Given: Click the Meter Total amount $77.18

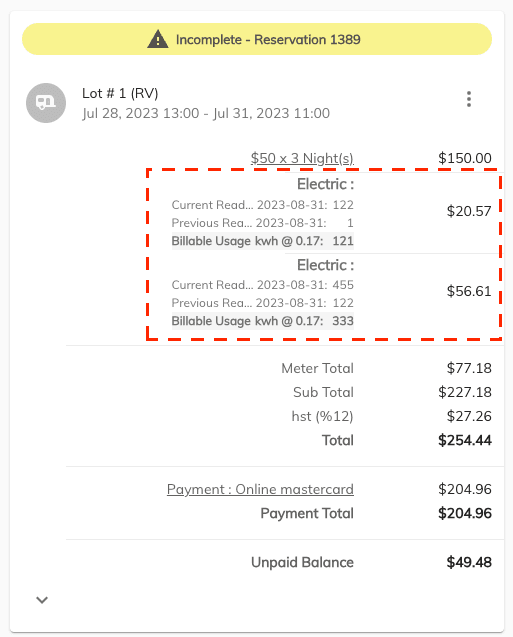Looking at the screenshot, I should [469, 368].
